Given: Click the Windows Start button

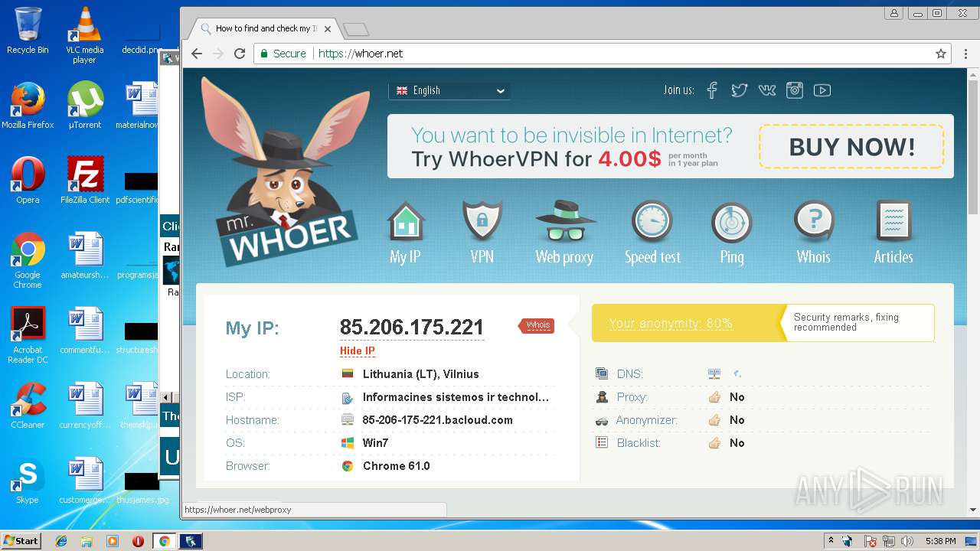Looking at the screenshot, I should (21, 540).
